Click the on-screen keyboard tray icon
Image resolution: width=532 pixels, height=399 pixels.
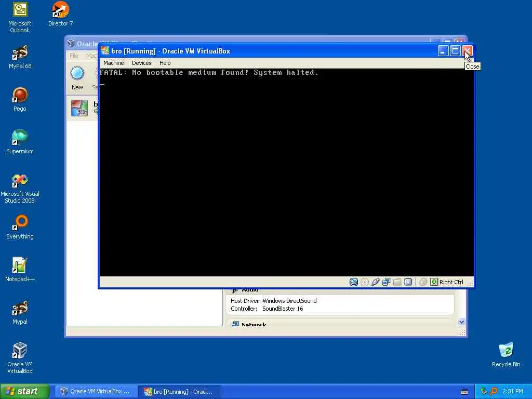464,392
